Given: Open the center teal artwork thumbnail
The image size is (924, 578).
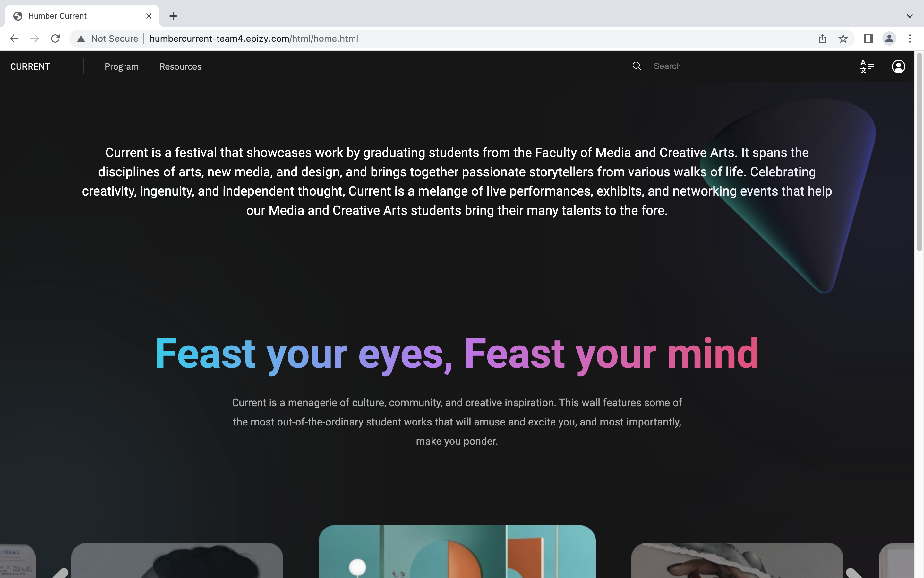Looking at the screenshot, I should 457,552.
